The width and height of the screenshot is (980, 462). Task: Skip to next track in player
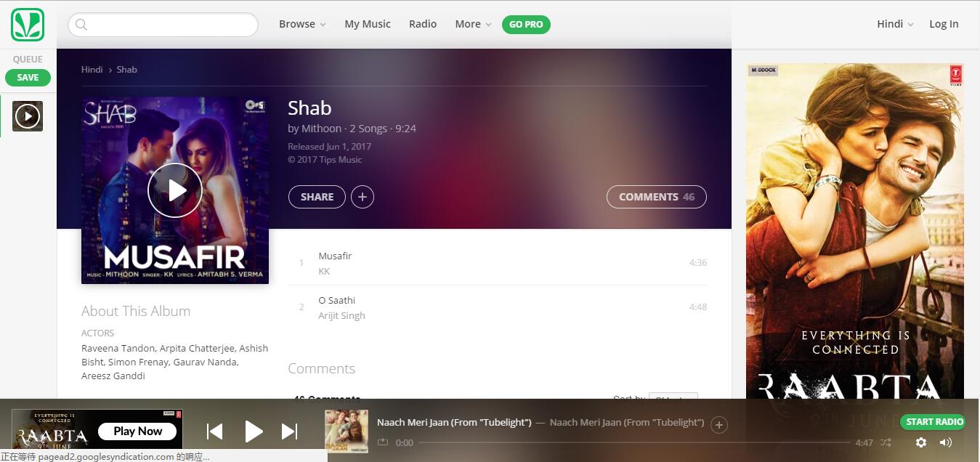click(289, 431)
